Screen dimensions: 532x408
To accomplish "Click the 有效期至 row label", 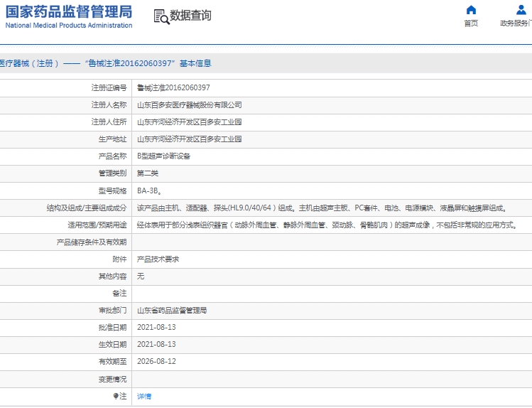I will [113, 362].
